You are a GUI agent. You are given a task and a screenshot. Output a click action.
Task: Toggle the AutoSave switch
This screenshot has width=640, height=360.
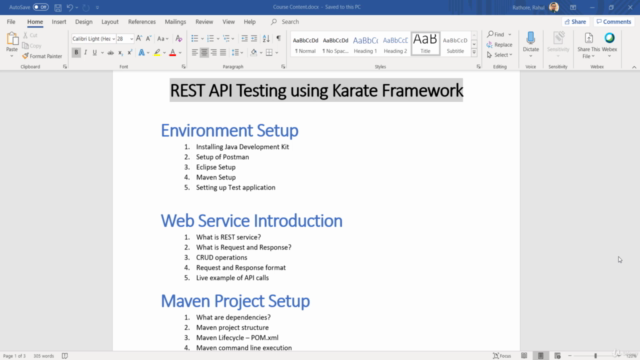pyautogui.click(x=40, y=7)
